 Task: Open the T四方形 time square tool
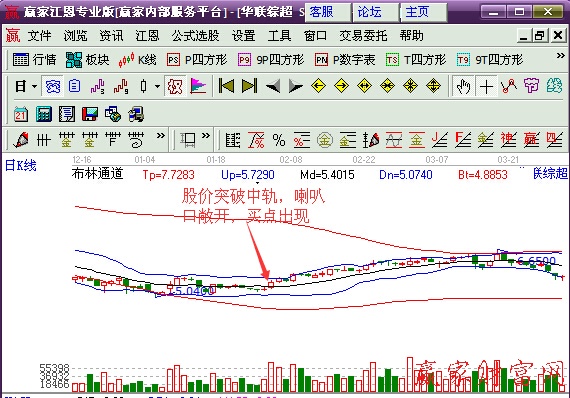(x=416, y=60)
